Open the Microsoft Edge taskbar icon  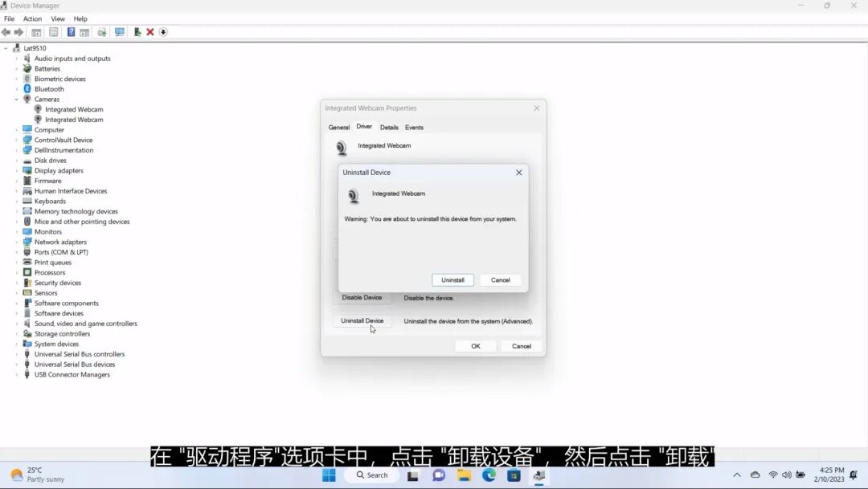click(489, 475)
